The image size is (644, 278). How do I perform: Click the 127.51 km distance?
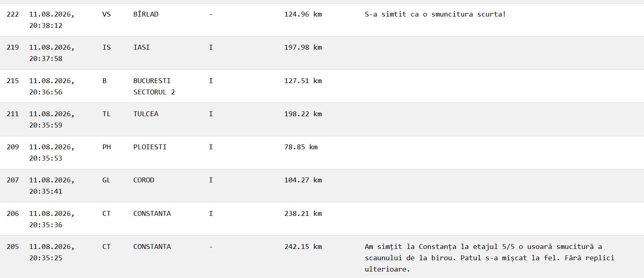click(303, 81)
